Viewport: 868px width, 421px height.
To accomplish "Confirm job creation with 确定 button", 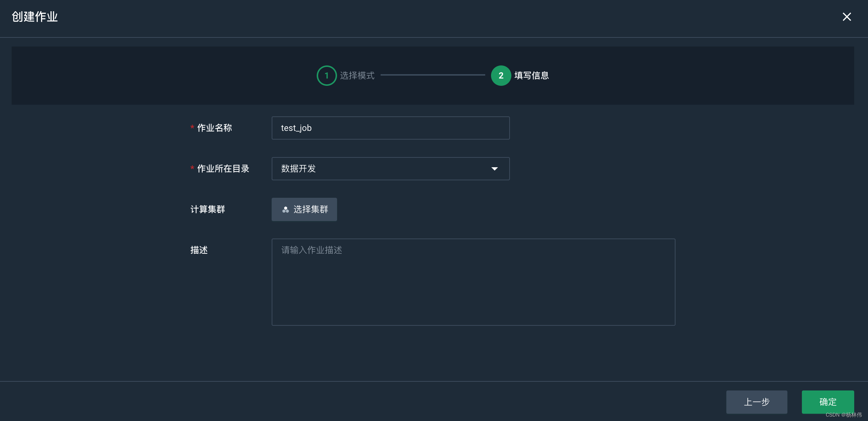I will click(828, 402).
